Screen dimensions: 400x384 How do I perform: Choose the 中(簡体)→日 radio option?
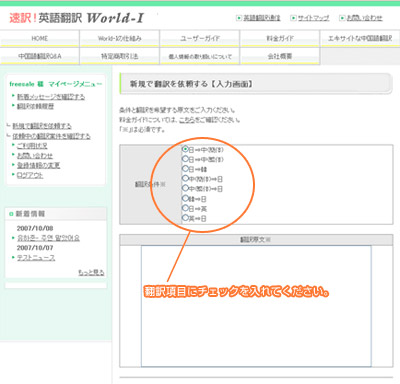(185, 179)
